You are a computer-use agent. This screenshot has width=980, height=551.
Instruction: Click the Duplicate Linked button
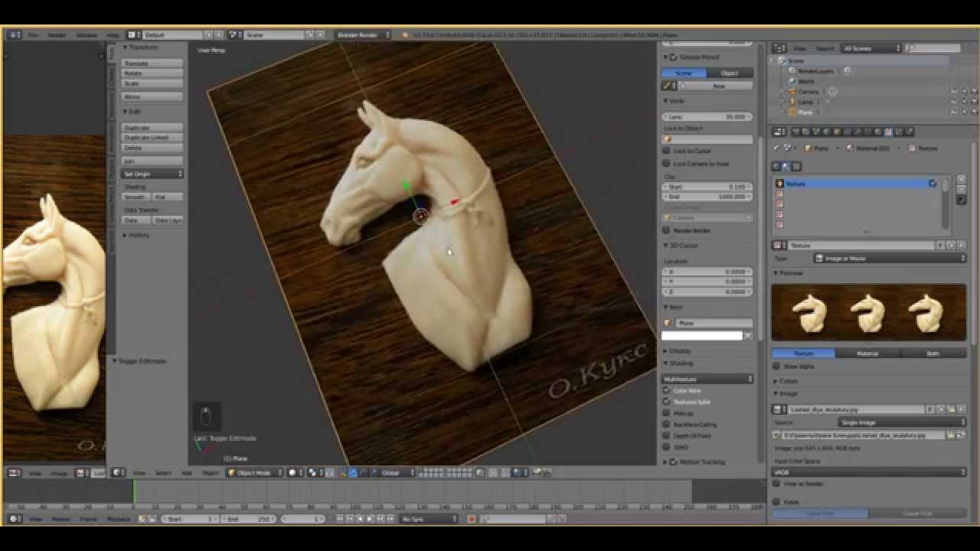pos(152,138)
